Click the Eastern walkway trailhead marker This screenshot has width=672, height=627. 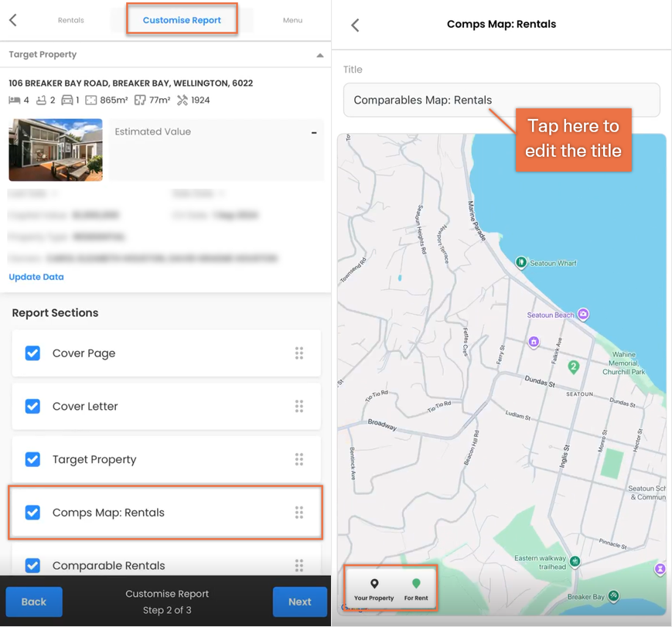point(575,561)
